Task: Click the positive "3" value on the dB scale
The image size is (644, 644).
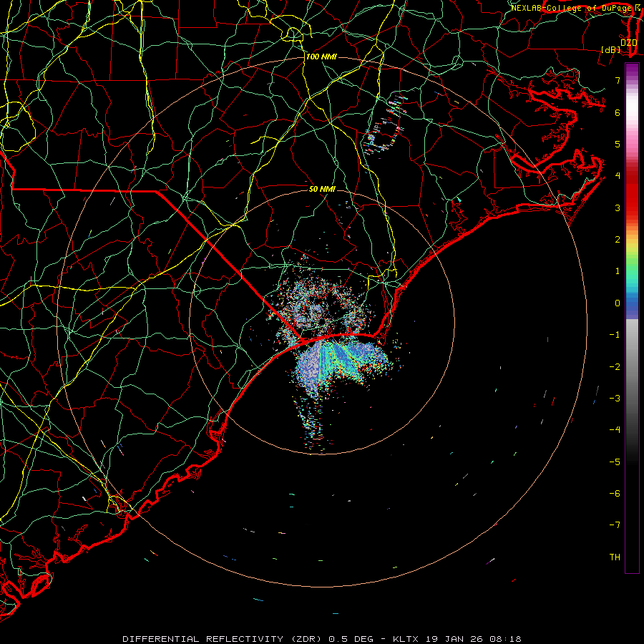Action: (618, 208)
